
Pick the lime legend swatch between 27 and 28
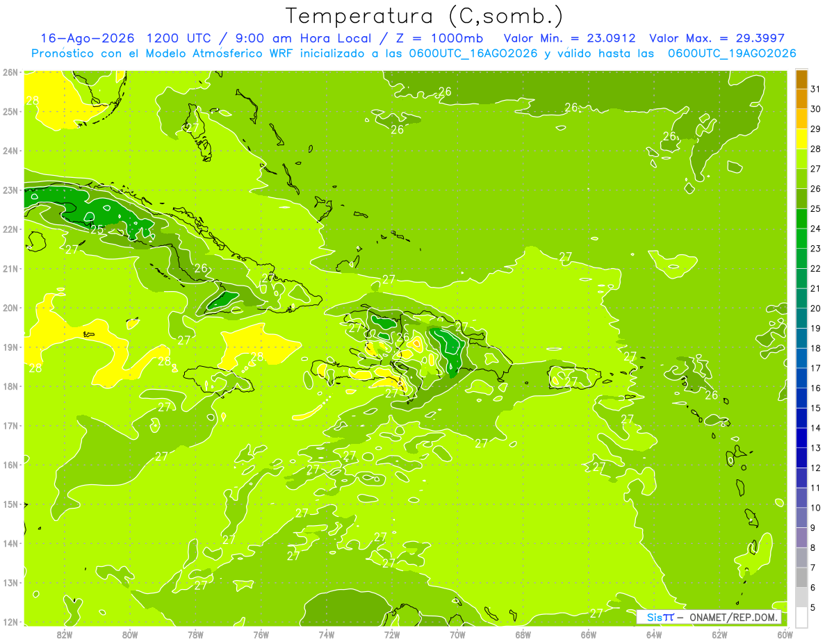(x=801, y=158)
